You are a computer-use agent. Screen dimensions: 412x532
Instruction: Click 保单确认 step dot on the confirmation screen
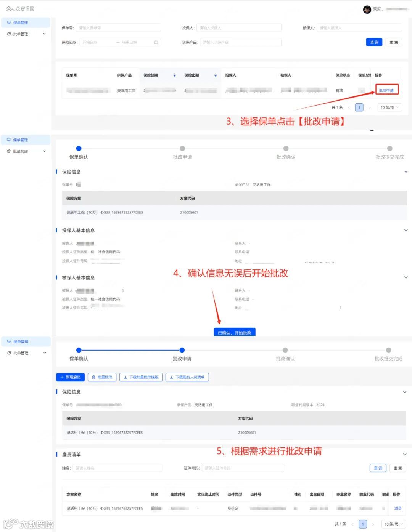pyautogui.click(x=79, y=148)
